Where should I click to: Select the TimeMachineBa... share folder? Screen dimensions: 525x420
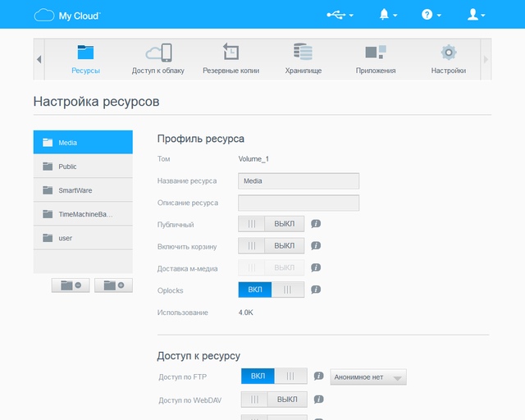click(83, 213)
